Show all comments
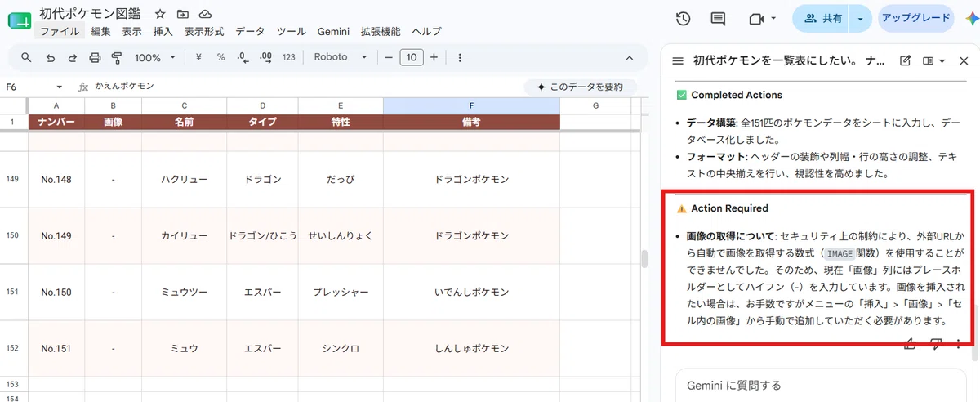The height and width of the screenshot is (402, 980). point(719,18)
